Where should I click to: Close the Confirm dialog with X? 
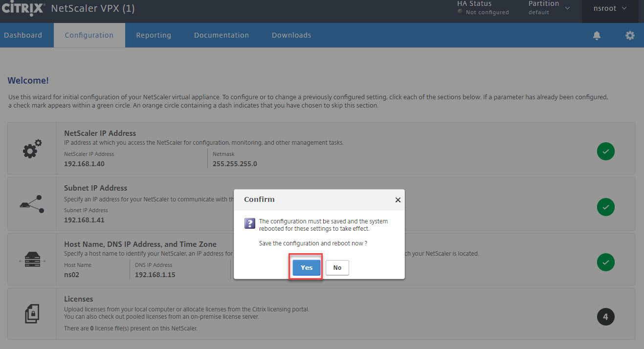point(398,200)
